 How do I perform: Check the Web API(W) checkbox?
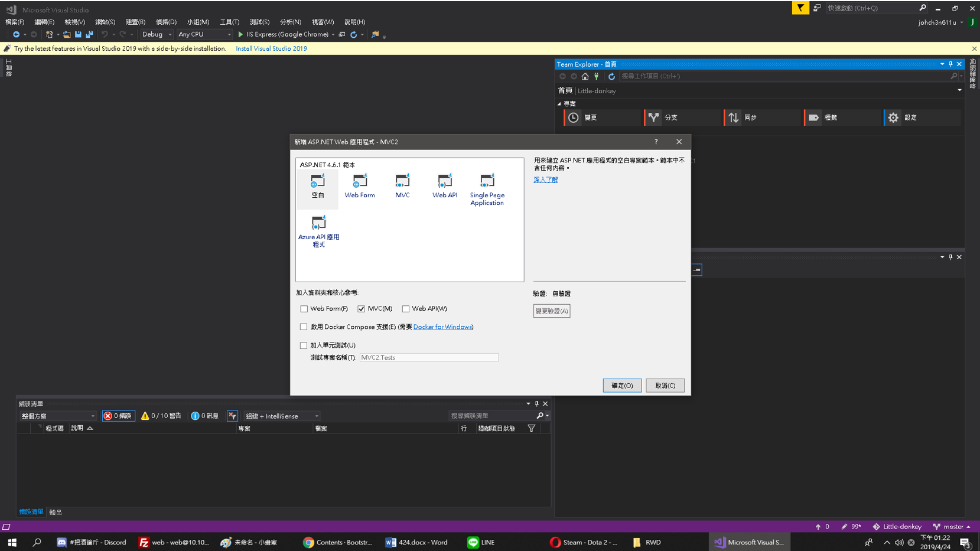[406, 309]
